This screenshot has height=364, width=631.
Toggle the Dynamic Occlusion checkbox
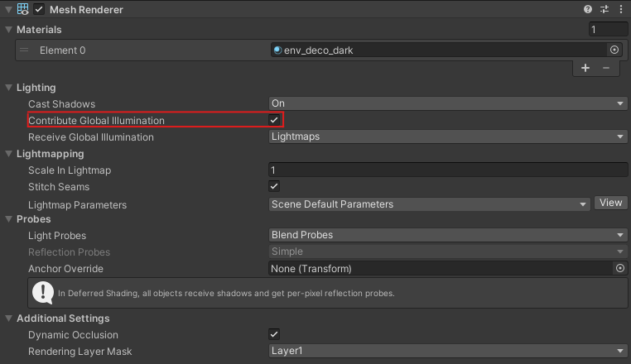point(274,334)
